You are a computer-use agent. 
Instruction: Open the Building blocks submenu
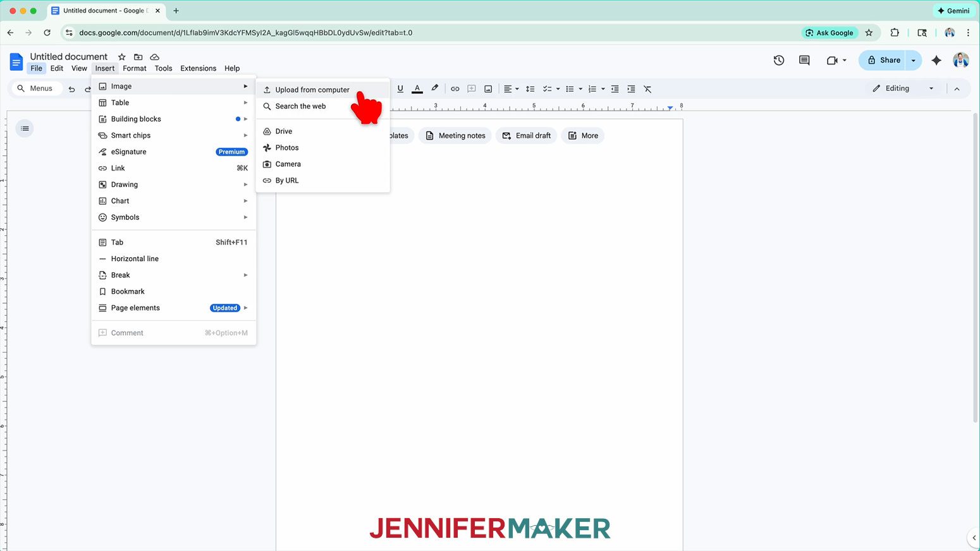point(174,119)
